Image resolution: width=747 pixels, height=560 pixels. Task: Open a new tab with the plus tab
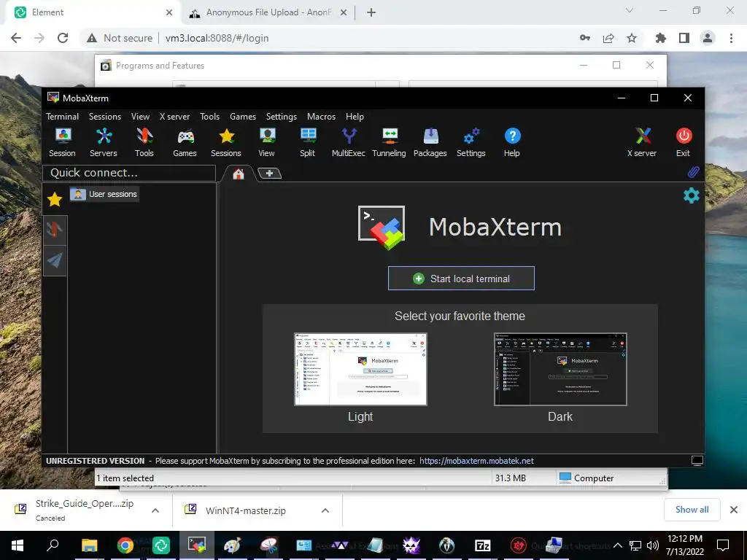[x=270, y=174]
